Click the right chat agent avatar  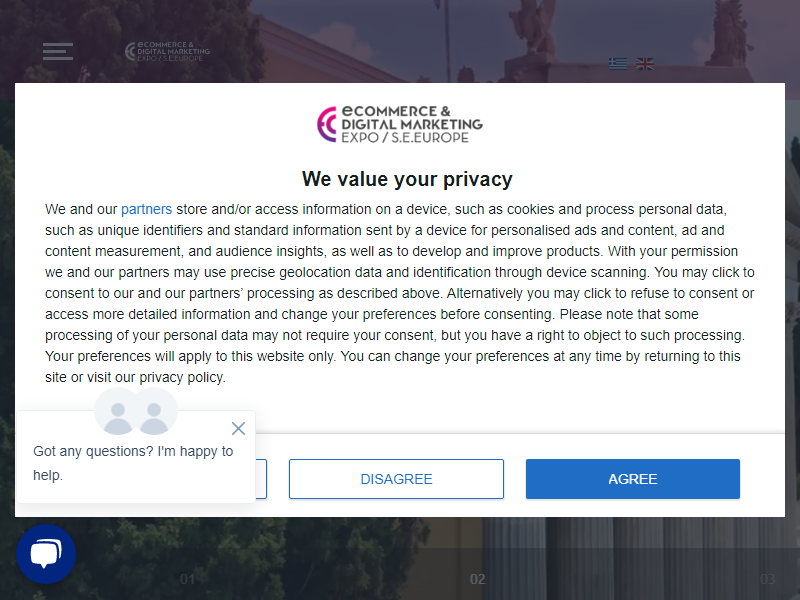coord(155,411)
